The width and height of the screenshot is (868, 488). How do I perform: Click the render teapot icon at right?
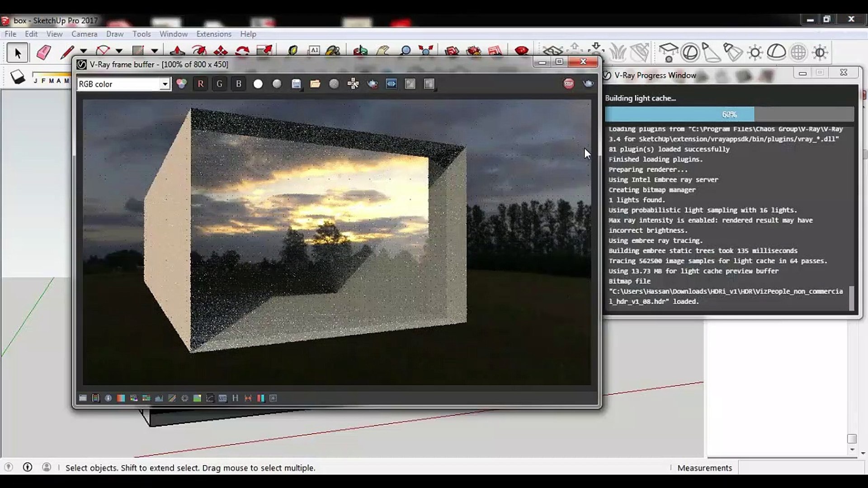tap(588, 84)
